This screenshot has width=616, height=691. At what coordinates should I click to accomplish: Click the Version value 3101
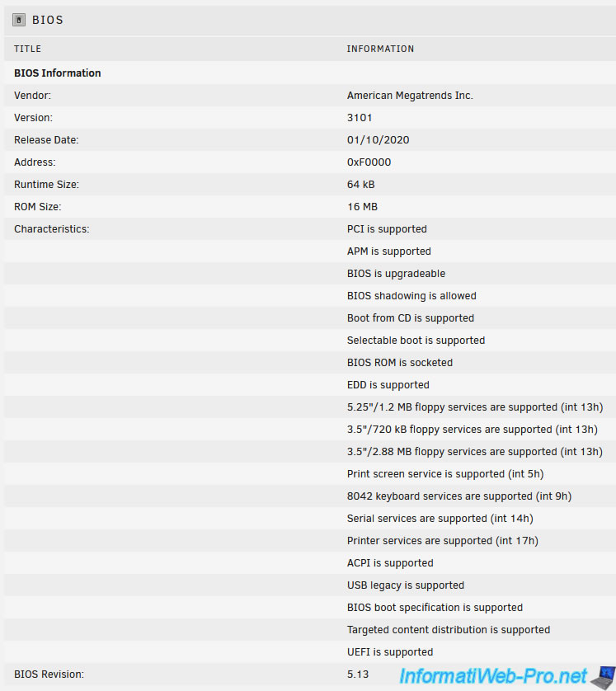[x=360, y=118]
